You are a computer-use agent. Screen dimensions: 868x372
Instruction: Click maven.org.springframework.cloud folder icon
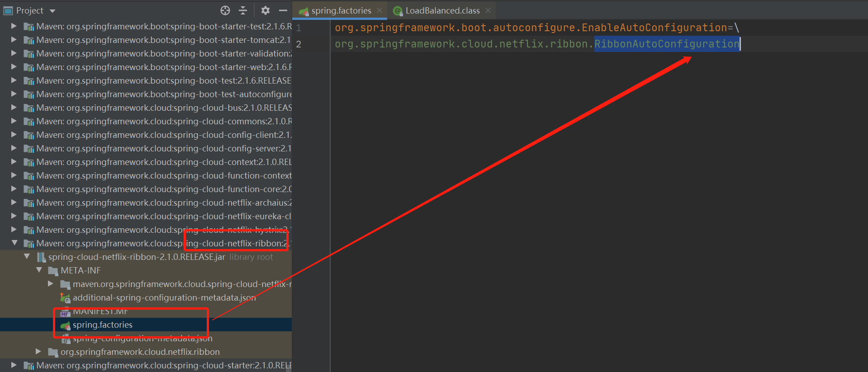66,284
